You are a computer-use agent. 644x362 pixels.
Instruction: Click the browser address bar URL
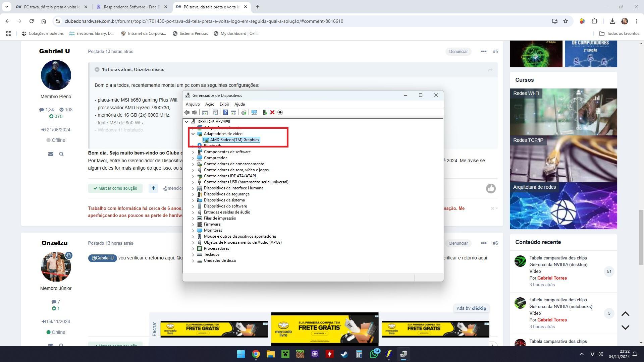(x=204, y=21)
